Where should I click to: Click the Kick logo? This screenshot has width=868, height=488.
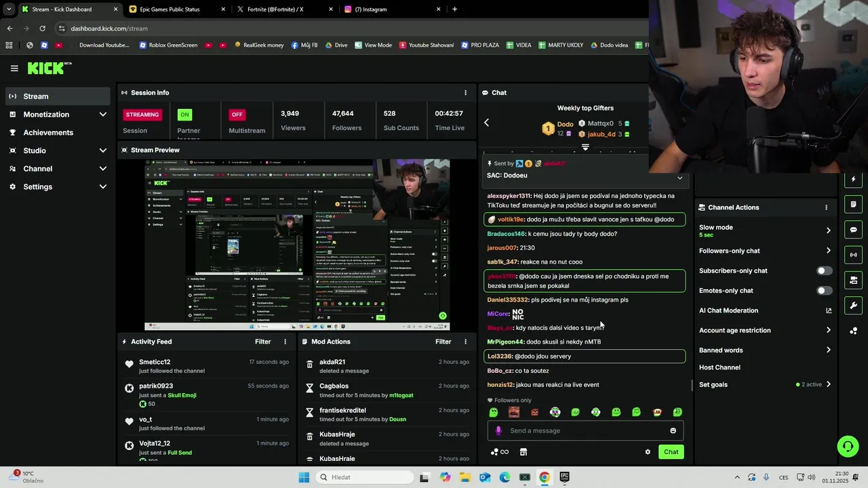[49, 68]
